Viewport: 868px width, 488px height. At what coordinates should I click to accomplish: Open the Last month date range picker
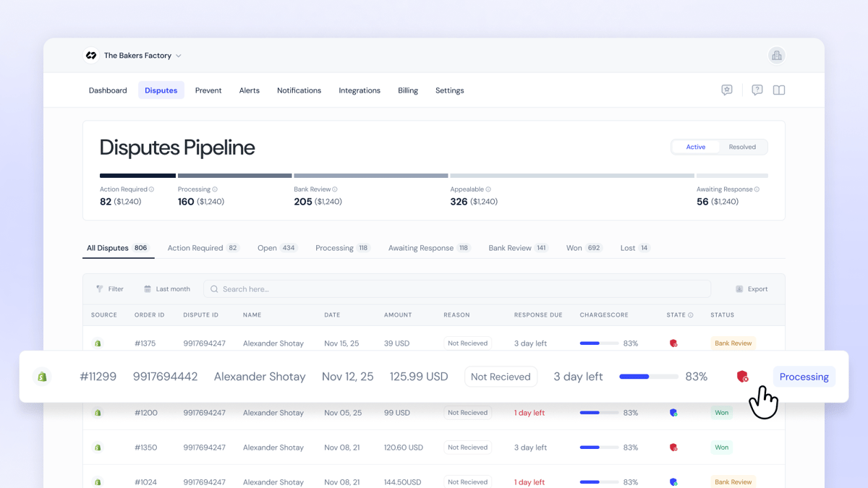[x=167, y=289]
